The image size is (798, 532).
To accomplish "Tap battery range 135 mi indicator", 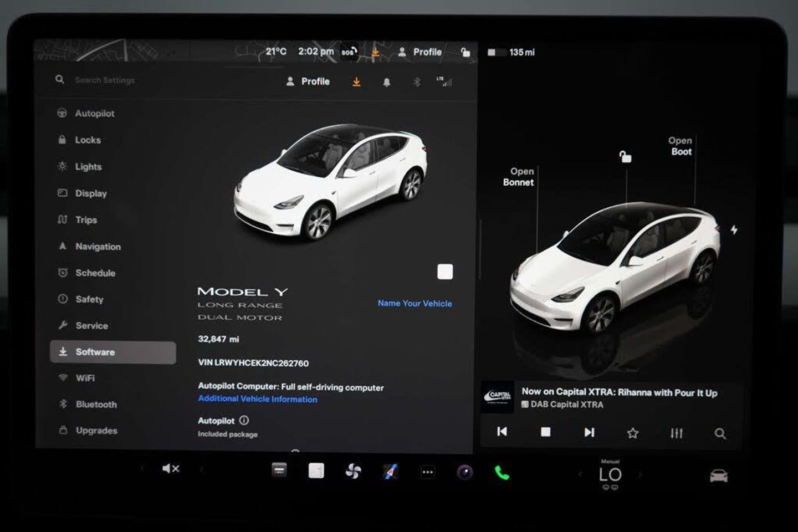I will point(511,52).
